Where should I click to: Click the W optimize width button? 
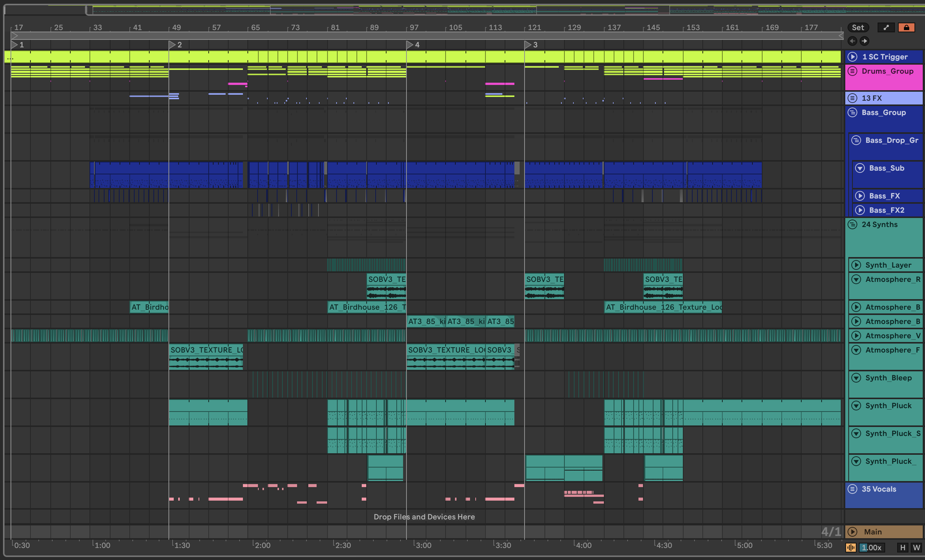(x=916, y=548)
